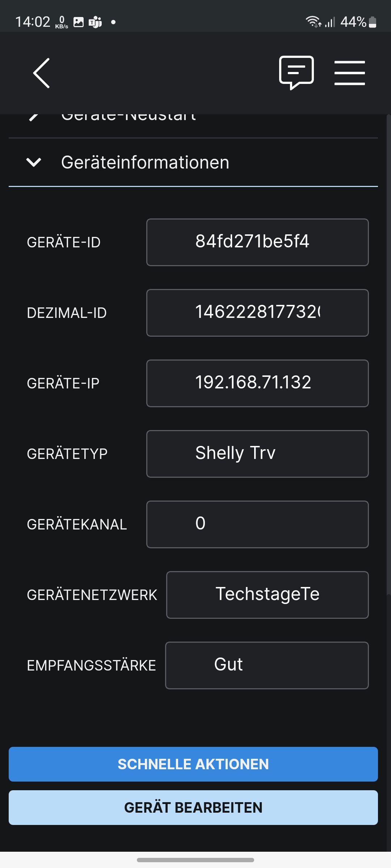Tap the Gerätenetzwerk field
This screenshot has height=868, width=391.
tap(267, 595)
